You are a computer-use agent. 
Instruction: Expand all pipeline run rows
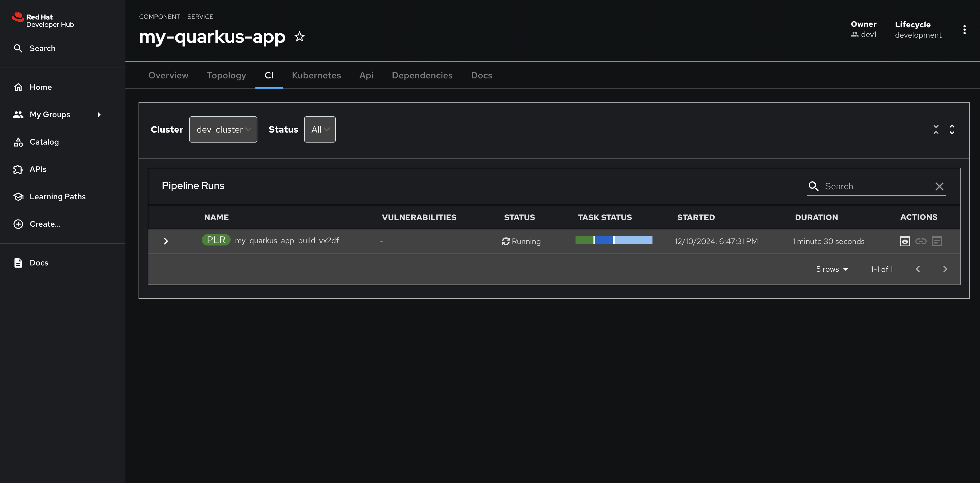pos(952,129)
